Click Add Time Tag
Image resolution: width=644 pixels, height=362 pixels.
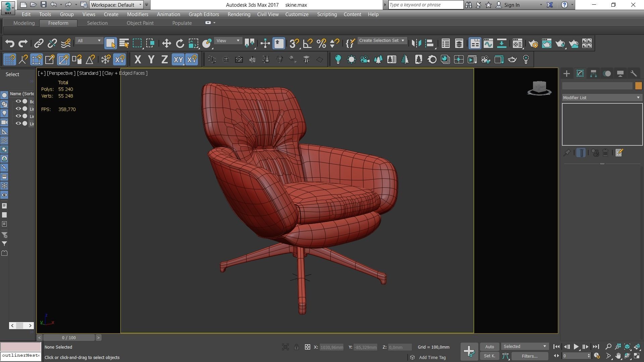[x=432, y=358]
